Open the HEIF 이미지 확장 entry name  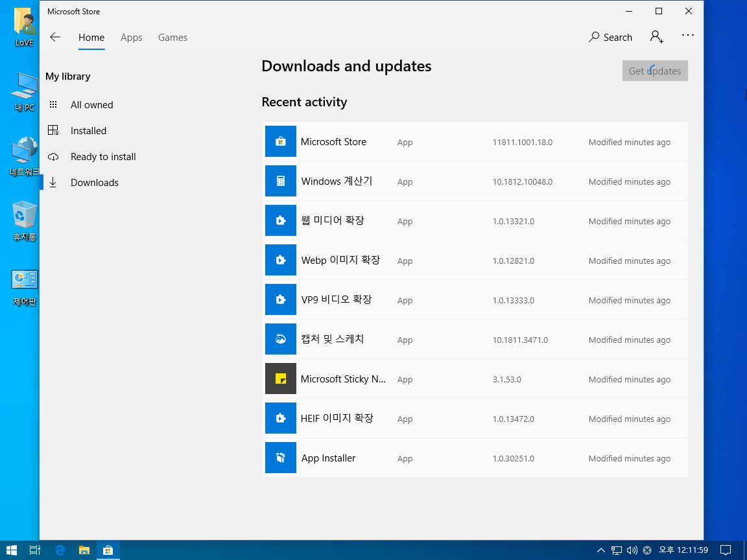point(337,418)
